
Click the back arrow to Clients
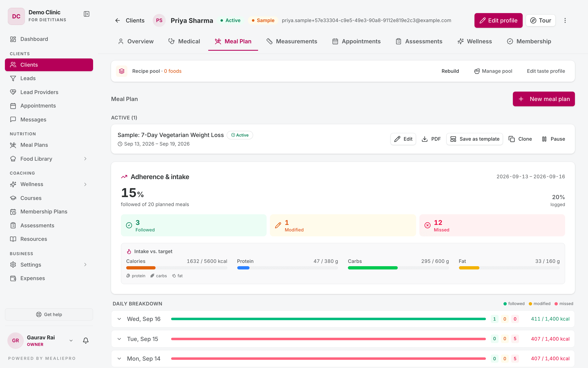pyautogui.click(x=118, y=20)
